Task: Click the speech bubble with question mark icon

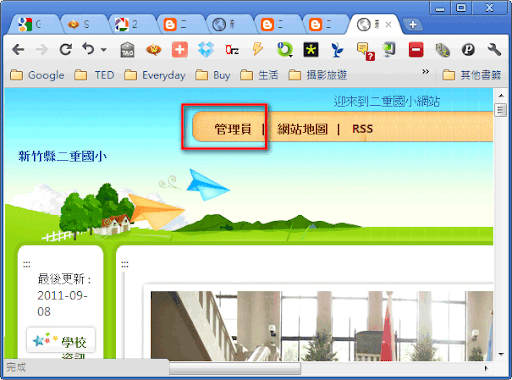Action: 365,51
